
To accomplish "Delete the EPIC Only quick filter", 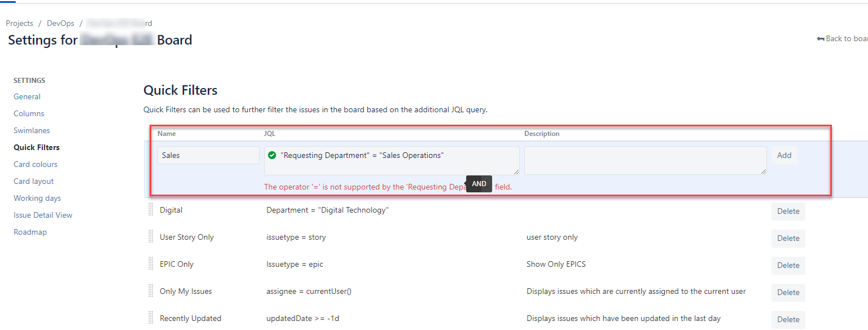I will pos(788,265).
